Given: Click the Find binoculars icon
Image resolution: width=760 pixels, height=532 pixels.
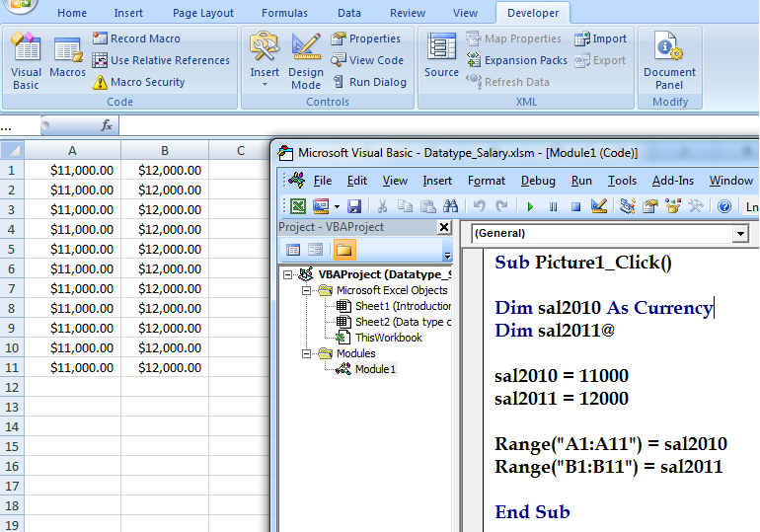Looking at the screenshot, I should [x=450, y=206].
